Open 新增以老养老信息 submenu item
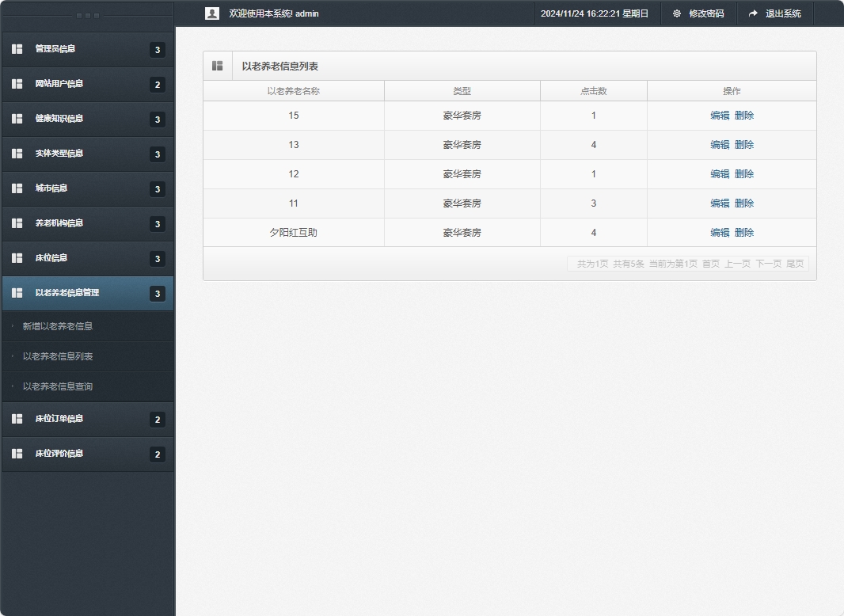The width and height of the screenshot is (844, 616). point(58,326)
